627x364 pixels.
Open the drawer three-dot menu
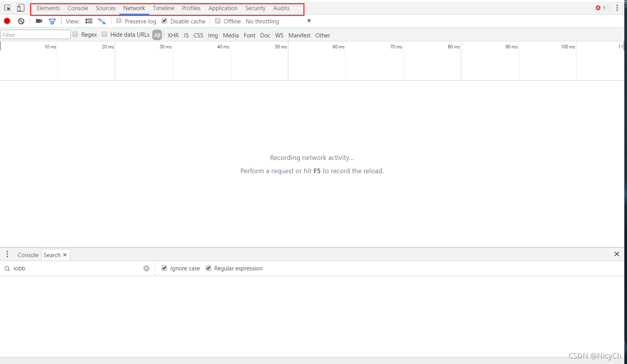(7, 254)
